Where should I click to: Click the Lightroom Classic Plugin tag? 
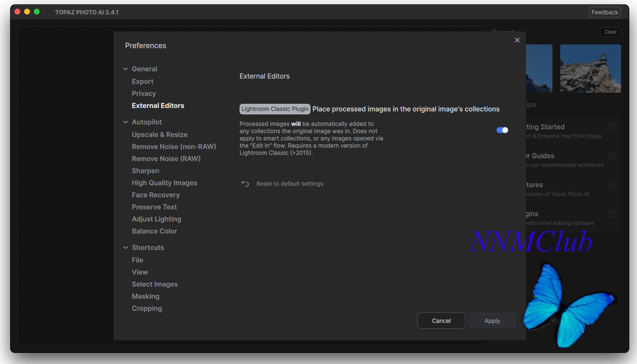point(275,109)
